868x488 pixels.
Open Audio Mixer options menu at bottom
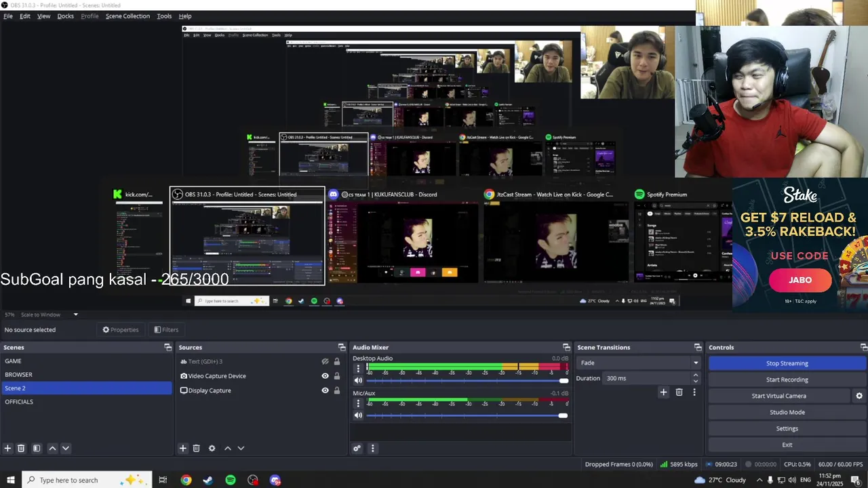[x=372, y=448]
